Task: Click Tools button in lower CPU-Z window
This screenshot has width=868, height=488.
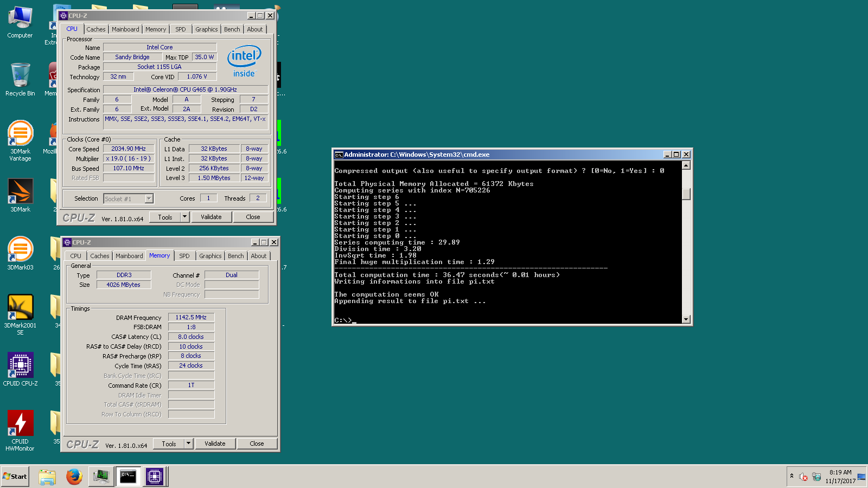Action: pyautogui.click(x=169, y=444)
